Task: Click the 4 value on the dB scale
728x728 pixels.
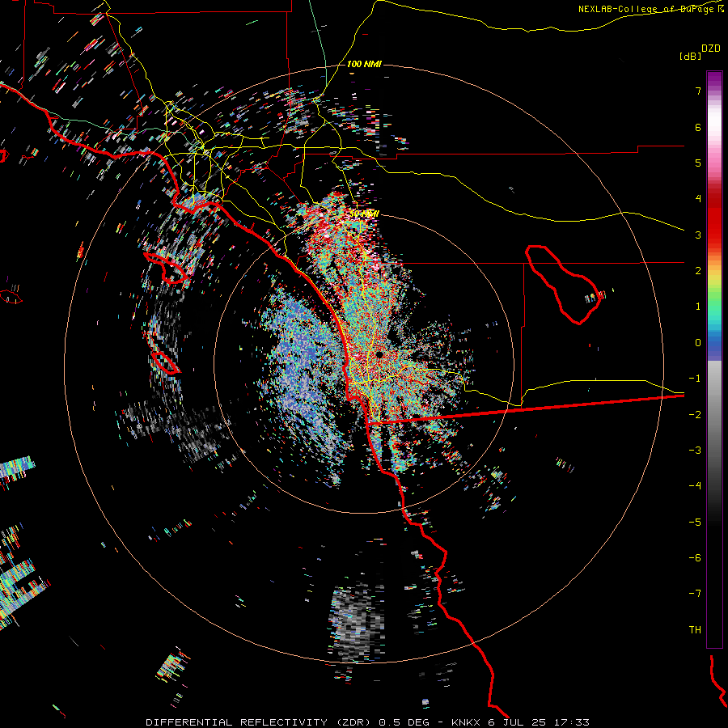Action: pos(698,199)
